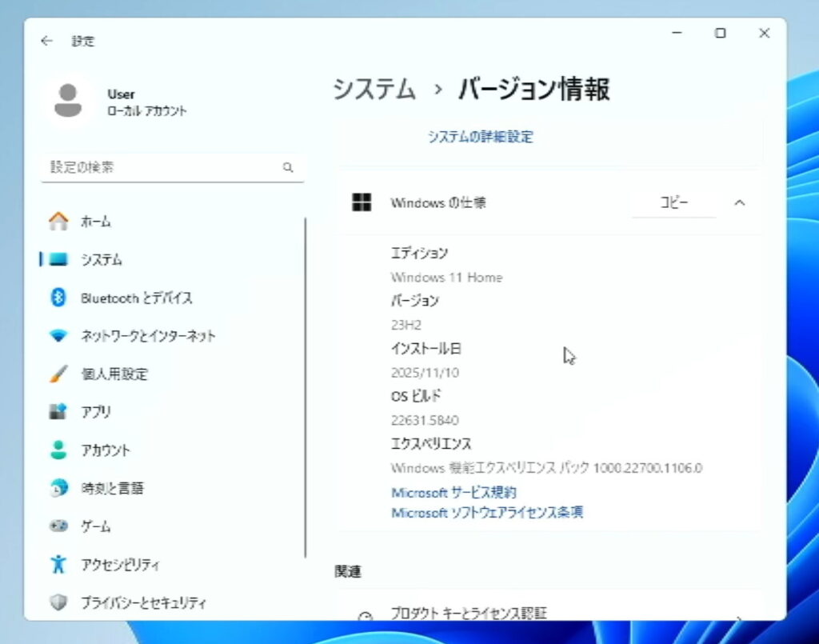Click the User profile avatar icon
Image resolution: width=819 pixels, height=644 pixels.
(69, 102)
